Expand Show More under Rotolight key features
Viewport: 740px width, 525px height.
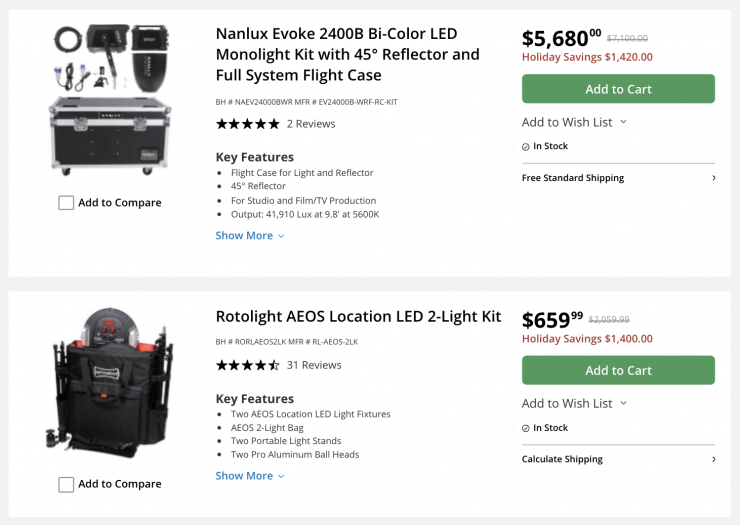(x=250, y=476)
